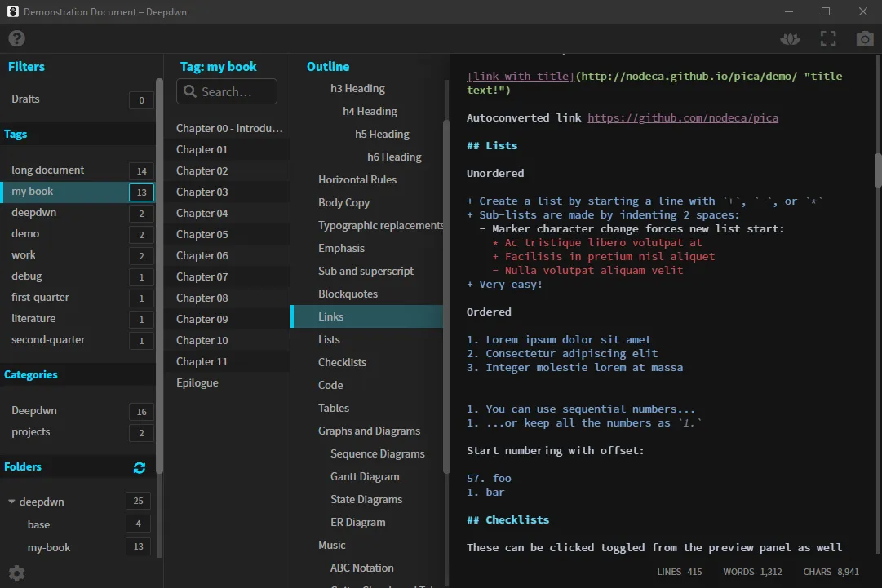Image resolution: width=882 pixels, height=588 pixels.
Task: Open Chapter 05 from the file list
Action: 201,234
